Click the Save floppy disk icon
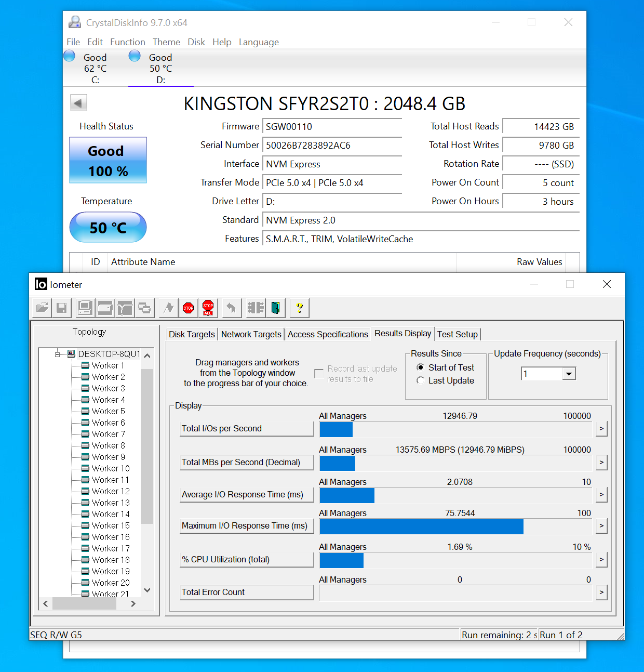 tap(62, 308)
